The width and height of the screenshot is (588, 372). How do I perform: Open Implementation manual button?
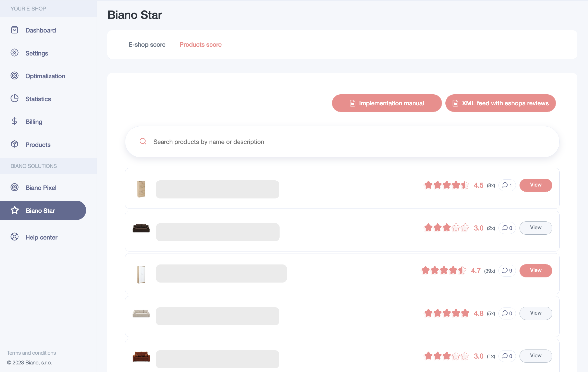pyautogui.click(x=387, y=103)
